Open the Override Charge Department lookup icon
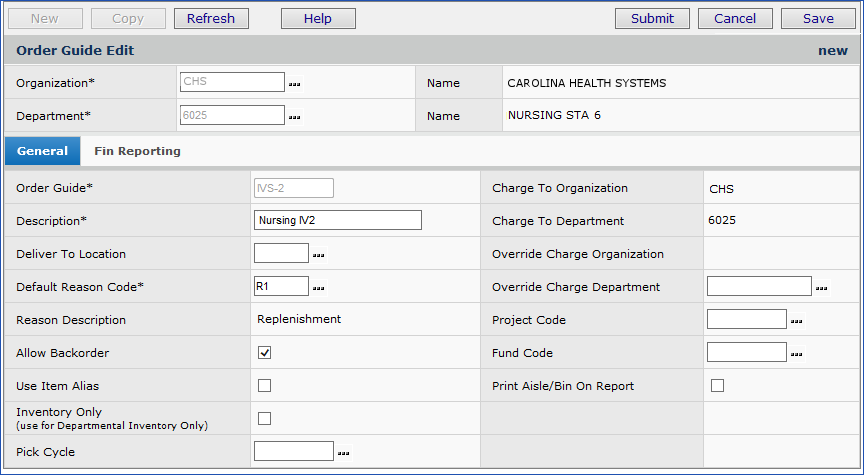This screenshot has height=475, width=864. click(x=821, y=288)
